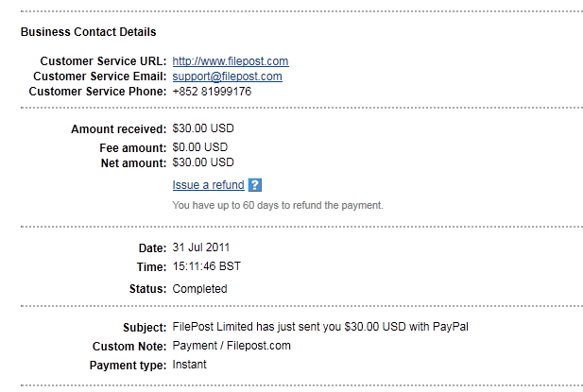Click the Completed status text
This screenshot has width=583, height=392.
pos(199,289)
